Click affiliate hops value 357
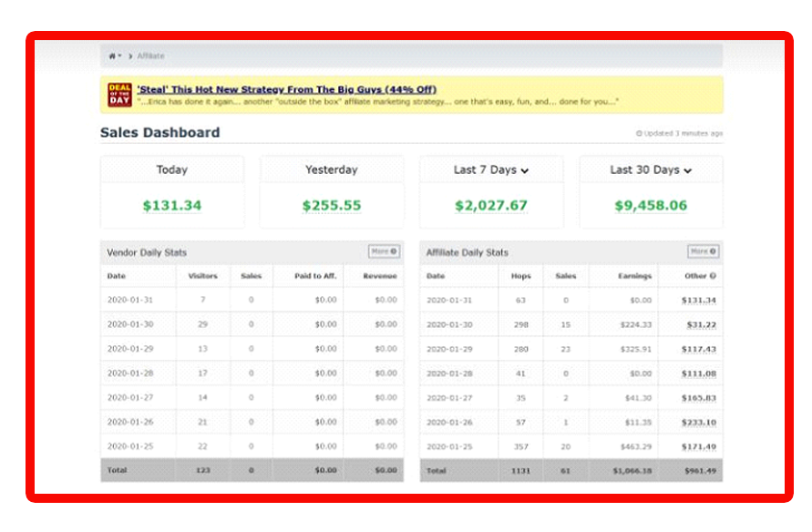This screenshot has height=532, width=812. pos(521,446)
